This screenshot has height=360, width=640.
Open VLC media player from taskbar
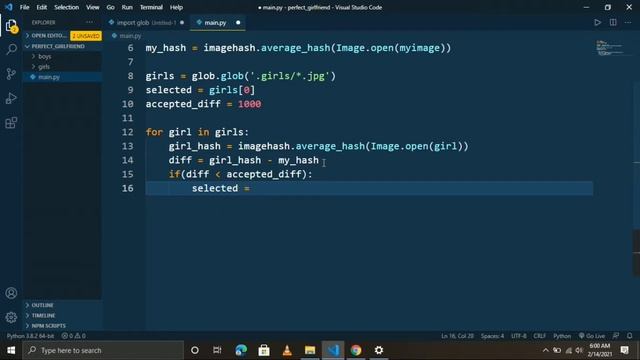287,350
